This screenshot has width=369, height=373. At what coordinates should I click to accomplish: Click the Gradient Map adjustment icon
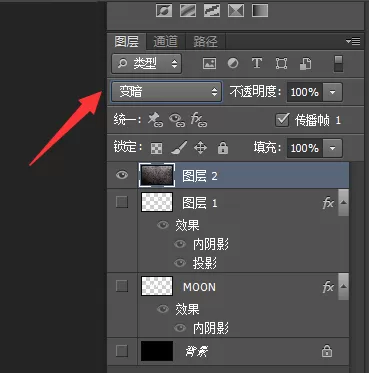click(260, 10)
